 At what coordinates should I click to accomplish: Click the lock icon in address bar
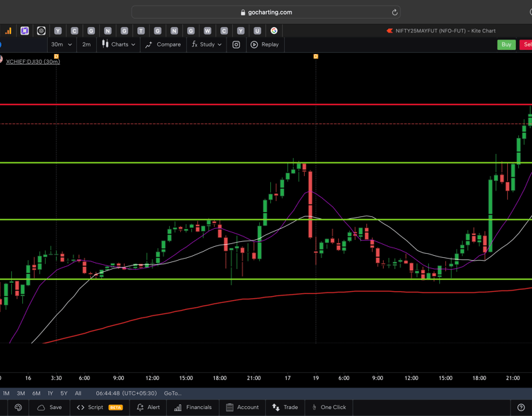(x=242, y=12)
